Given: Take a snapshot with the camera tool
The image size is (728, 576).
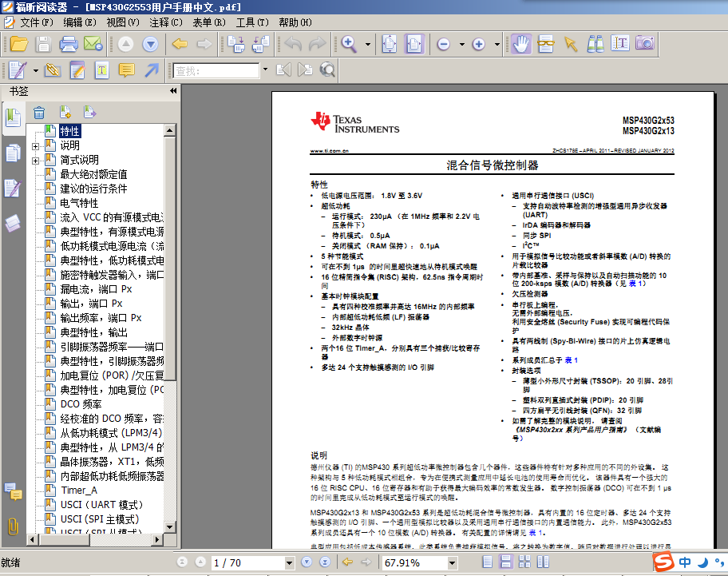Looking at the screenshot, I should click(x=645, y=43).
